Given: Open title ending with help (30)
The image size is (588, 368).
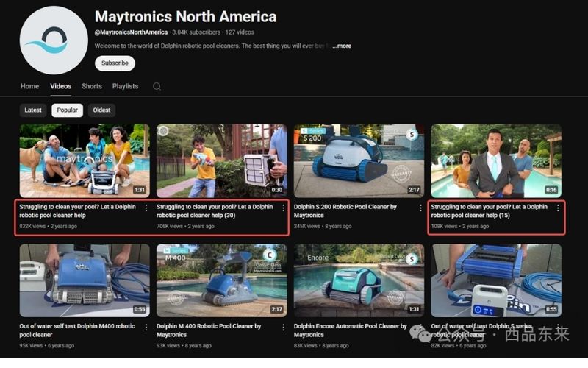Looking at the screenshot, I should pos(215,211).
